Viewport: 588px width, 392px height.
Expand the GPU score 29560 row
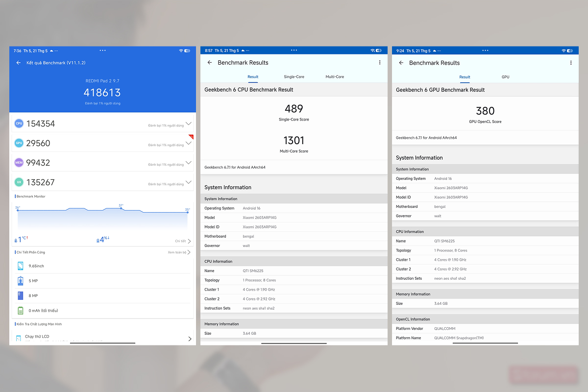coord(189,143)
